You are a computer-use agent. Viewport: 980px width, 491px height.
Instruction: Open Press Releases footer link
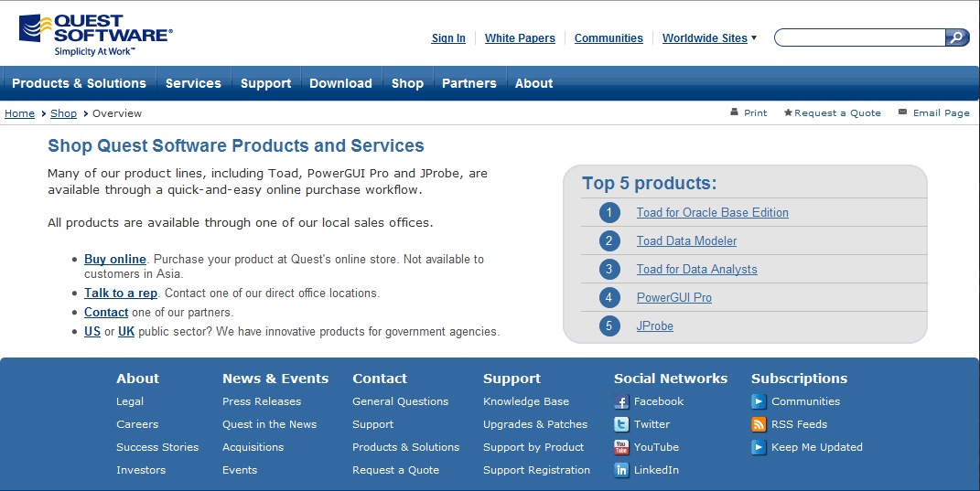click(262, 401)
